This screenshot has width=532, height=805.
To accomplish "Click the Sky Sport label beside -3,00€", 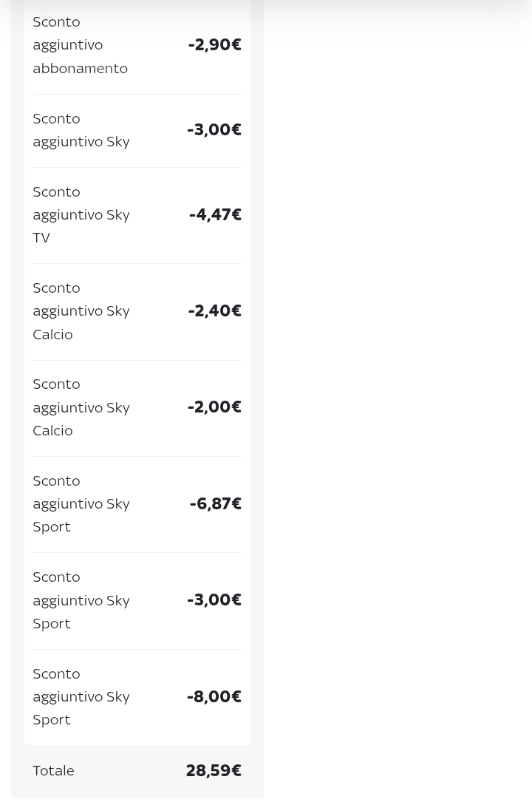I will [x=81, y=600].
